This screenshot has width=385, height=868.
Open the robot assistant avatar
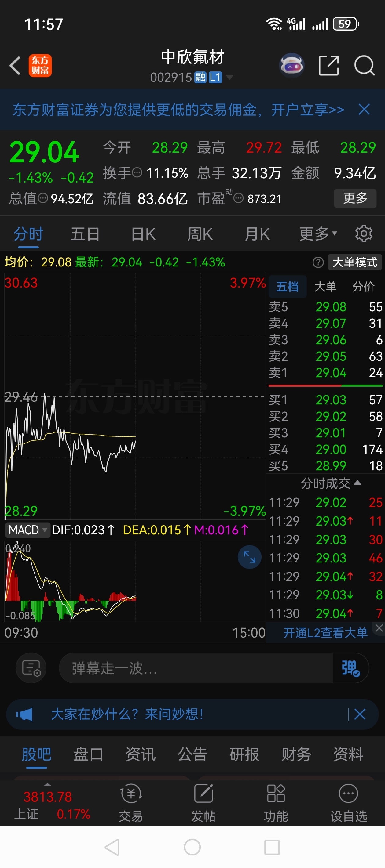coord(292,65)
